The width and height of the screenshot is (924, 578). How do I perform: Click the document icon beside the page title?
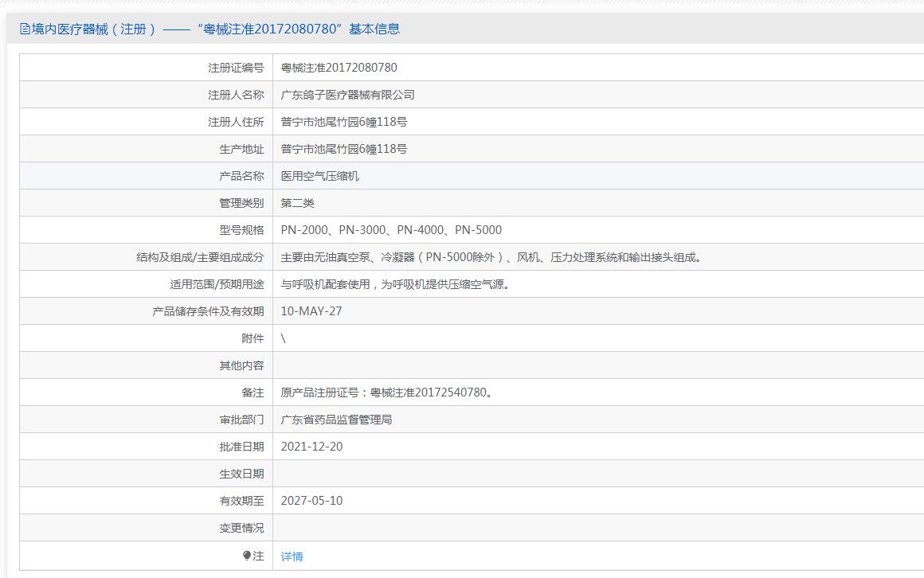click(25, 29)
